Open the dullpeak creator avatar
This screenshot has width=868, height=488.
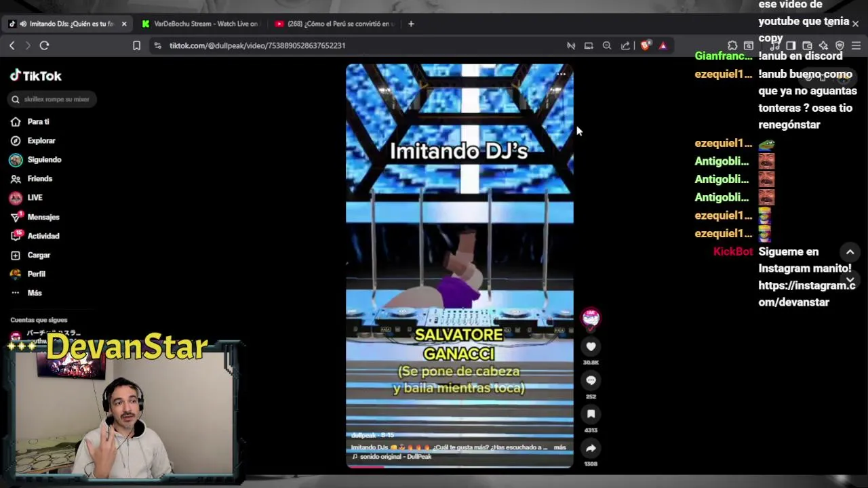pos(591,319)
